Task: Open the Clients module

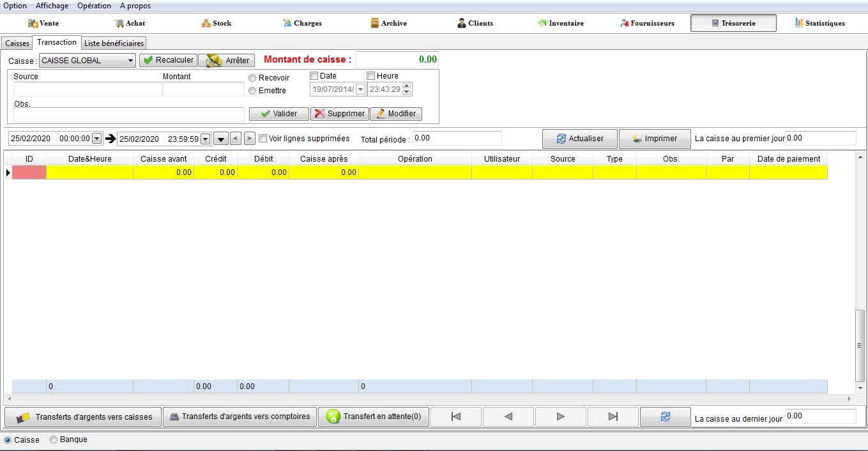Action: [475, 23]
